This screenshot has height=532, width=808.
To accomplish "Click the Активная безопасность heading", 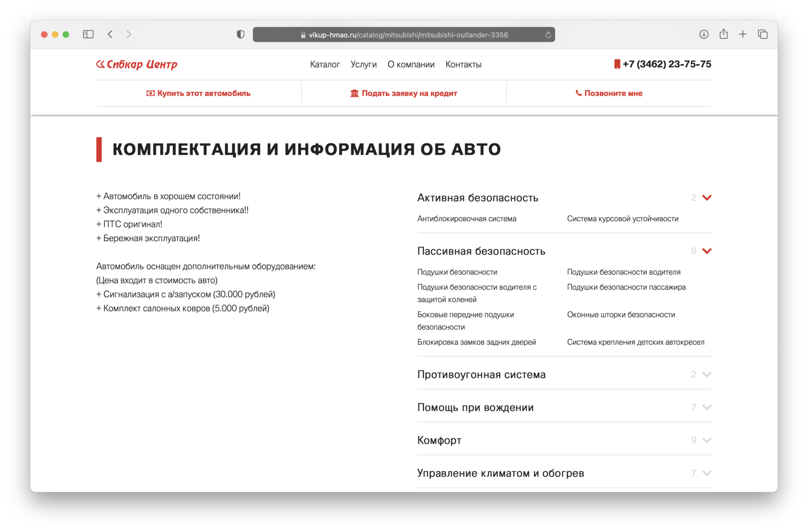I will (x=478, y=198).
